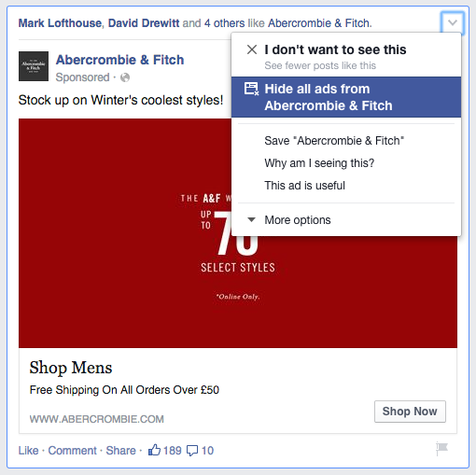Click the "4 others" likes link
The width and height of the screenshot is (476, 475).
224,23
